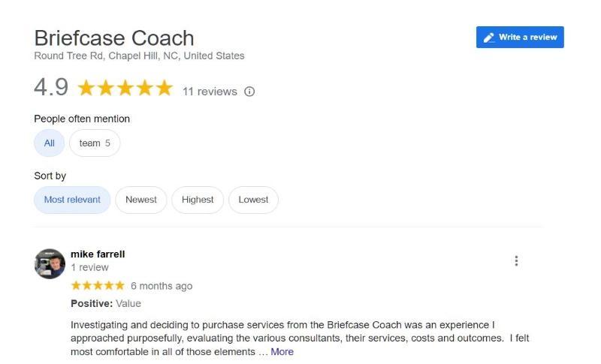
Task: Filter reviews by team mention chip
Action: click(x=95, y=143)
